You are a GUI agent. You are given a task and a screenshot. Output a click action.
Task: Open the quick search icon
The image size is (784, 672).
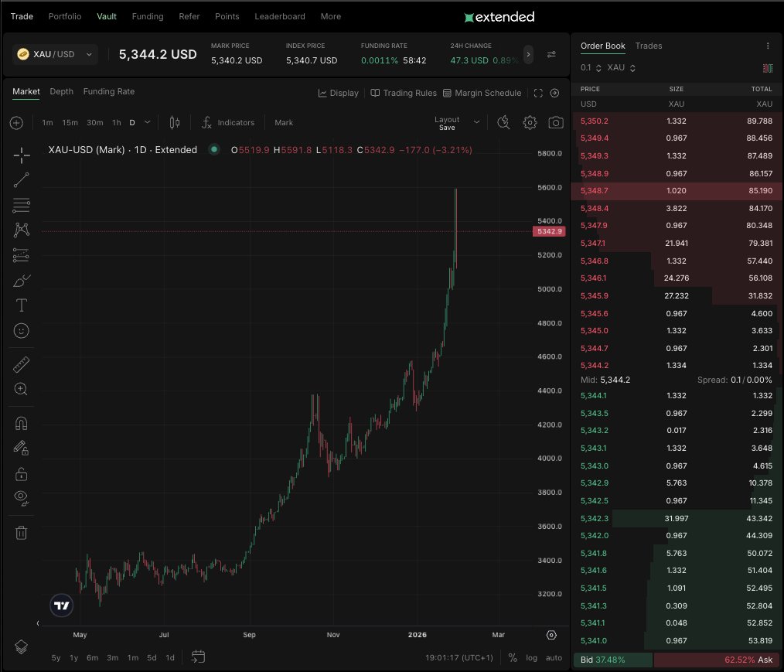[x=503, y=122]
